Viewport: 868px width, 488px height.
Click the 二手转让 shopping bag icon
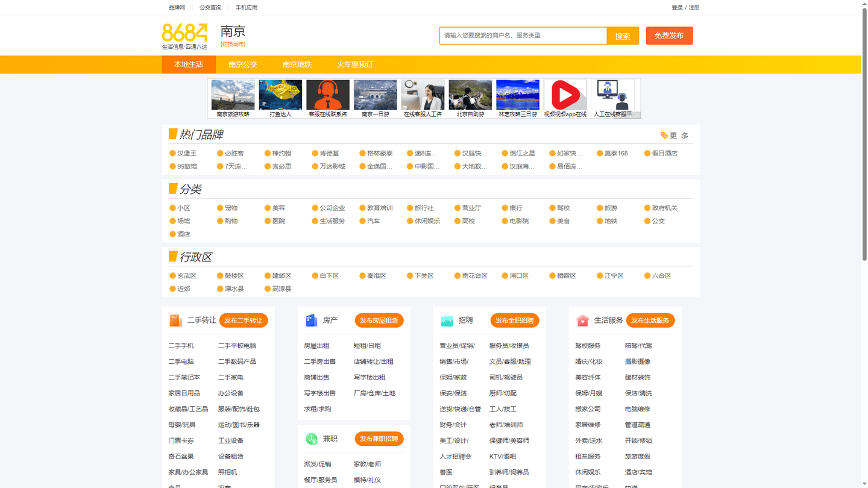175,321
